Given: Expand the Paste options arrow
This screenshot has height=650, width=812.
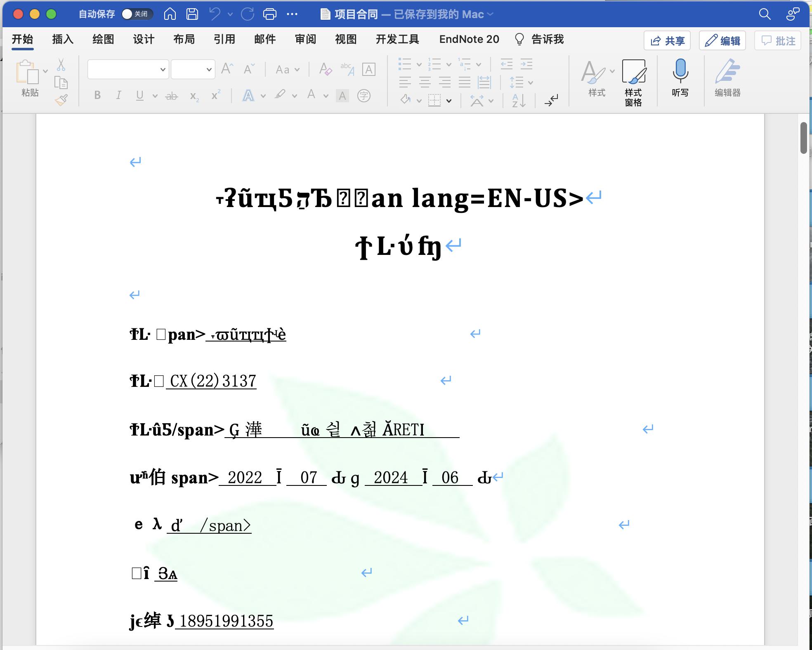Looking at the screenshot, I should (x=45, y=71).
